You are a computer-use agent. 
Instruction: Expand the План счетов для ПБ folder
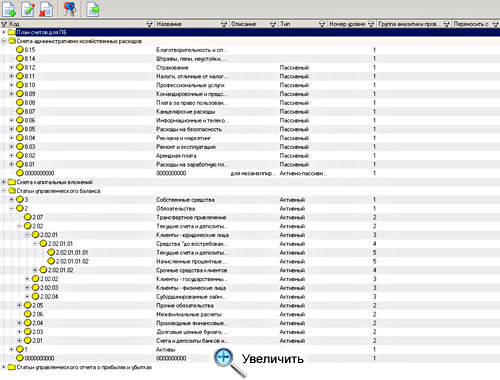point(4,32)
